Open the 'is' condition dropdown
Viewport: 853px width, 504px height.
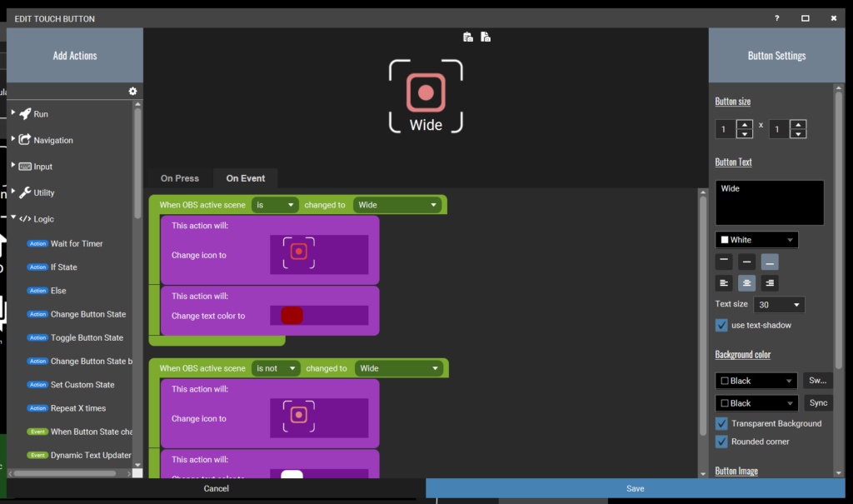(275, 205)
